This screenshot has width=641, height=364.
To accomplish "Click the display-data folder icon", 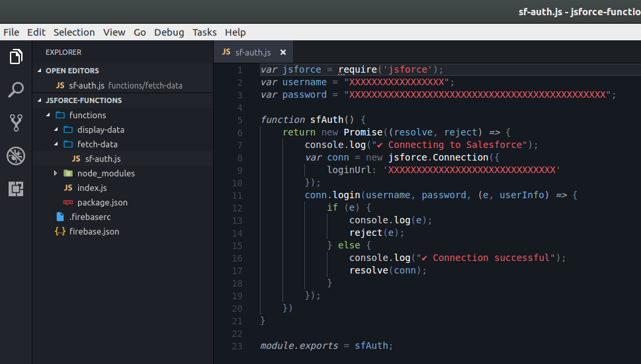I will [x=68, y=129].
